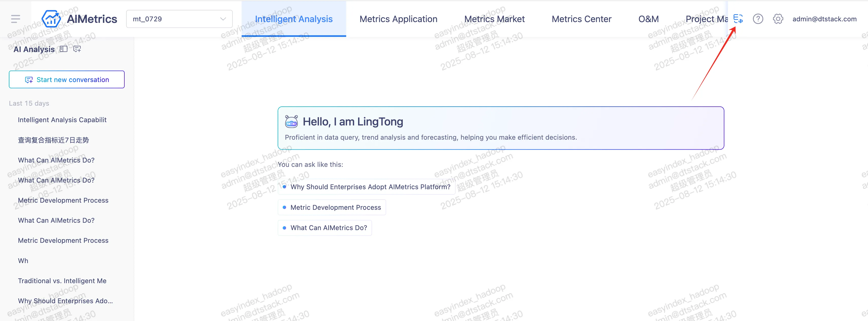Collapse sidebar using panel icon beside AI Analysis
This screenshot has width=868, height=321.
63,49
